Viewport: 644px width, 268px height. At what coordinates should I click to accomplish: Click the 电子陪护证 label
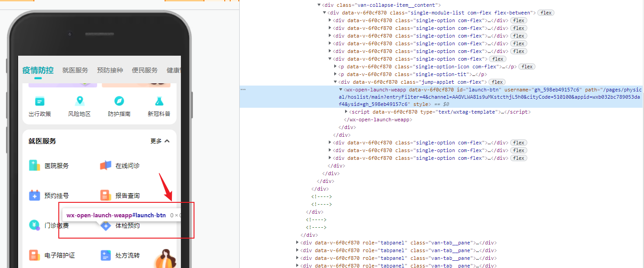click(60, 255)
